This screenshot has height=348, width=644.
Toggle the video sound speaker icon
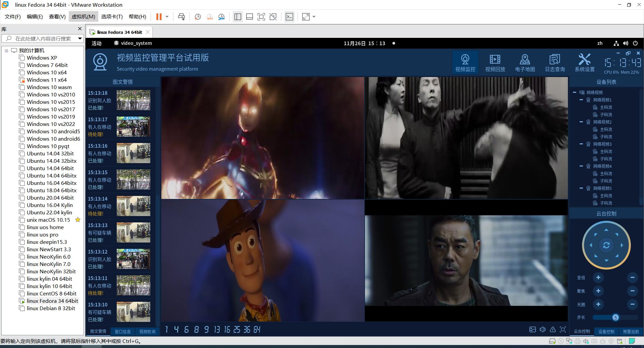pyautogui.click(x=543, y=330)
